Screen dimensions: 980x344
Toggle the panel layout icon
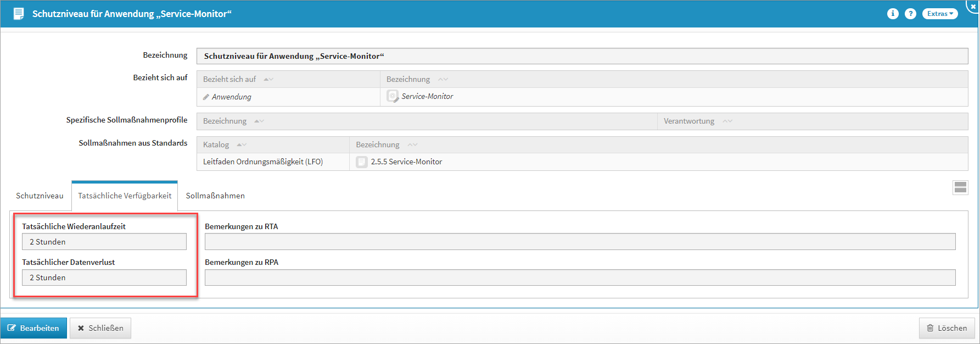coord(960,187)
